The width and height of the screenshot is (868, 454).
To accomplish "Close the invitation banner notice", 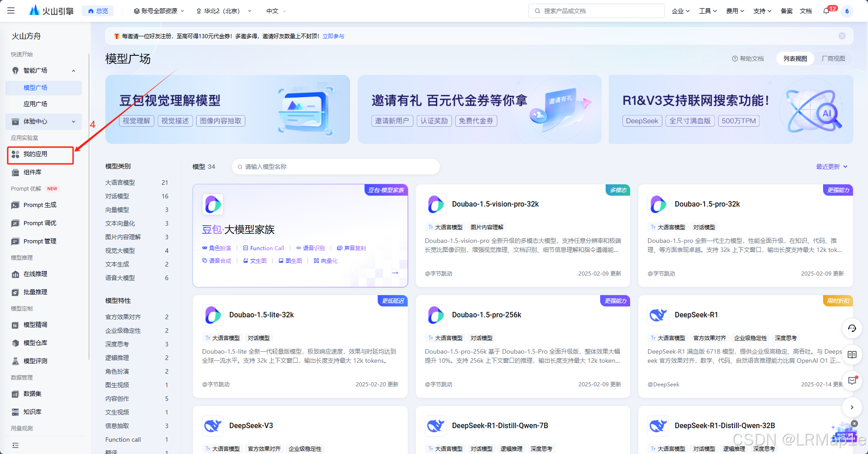I will pos(842,36).
